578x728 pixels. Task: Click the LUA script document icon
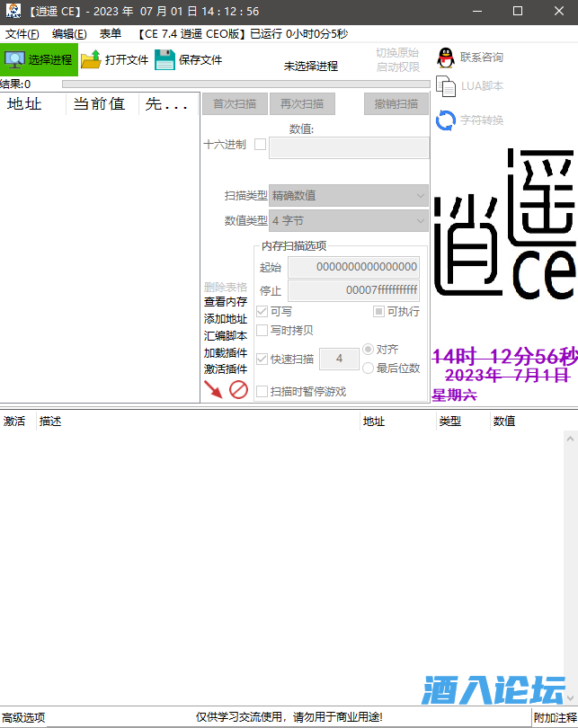[x=446, y=86]
